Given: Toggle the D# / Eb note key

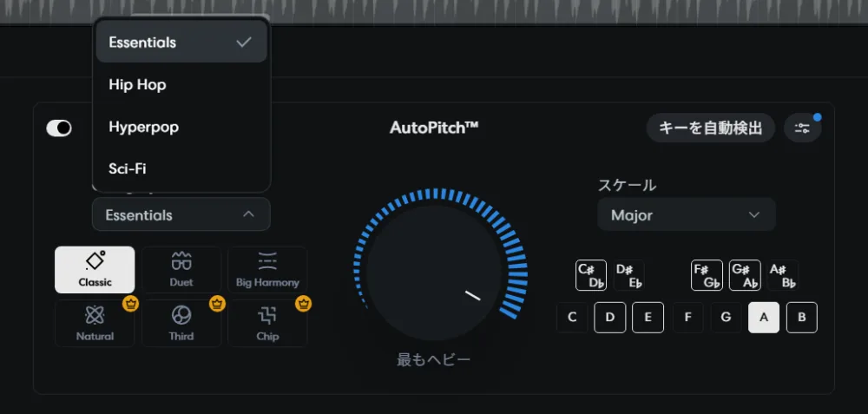Looking at the screenshot, I should [628, 275].
